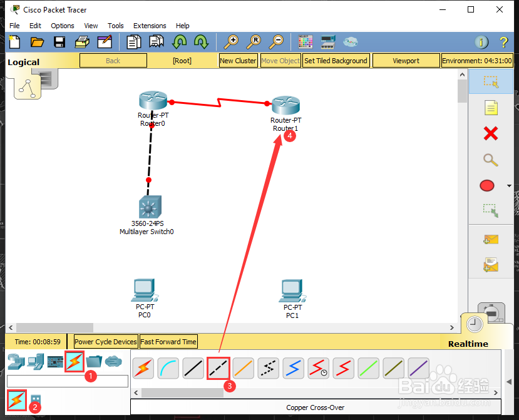Select the red ellipse drawing tool
This screenshot has width=519, height=420.
tap(487, 186)
